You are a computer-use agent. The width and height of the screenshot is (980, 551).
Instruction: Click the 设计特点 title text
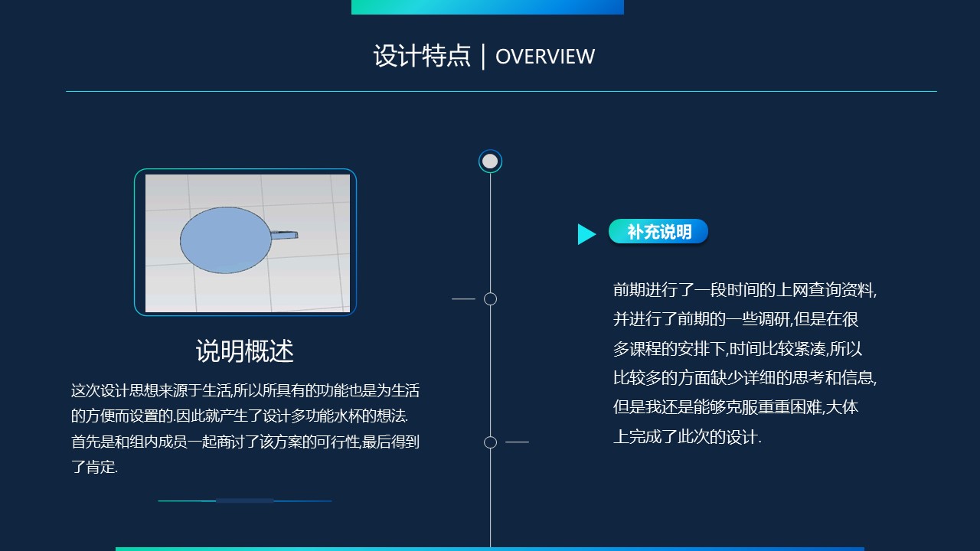(422, 56)
